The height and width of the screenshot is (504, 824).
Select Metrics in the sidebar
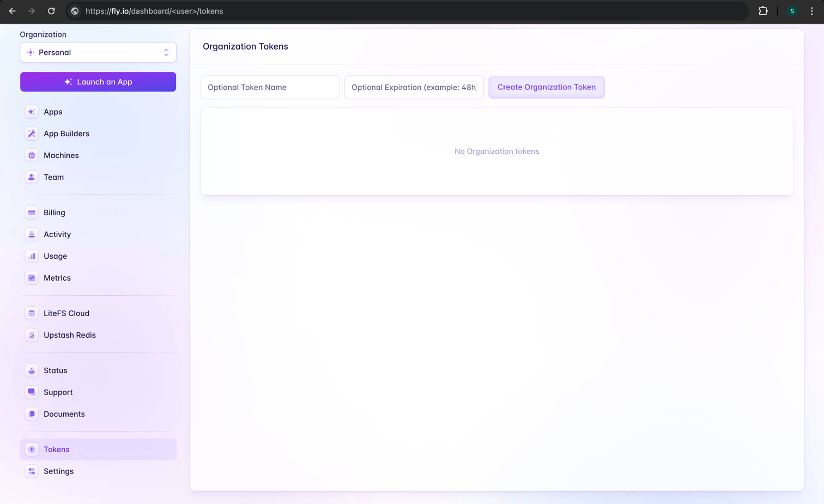(x=57, y=278)
